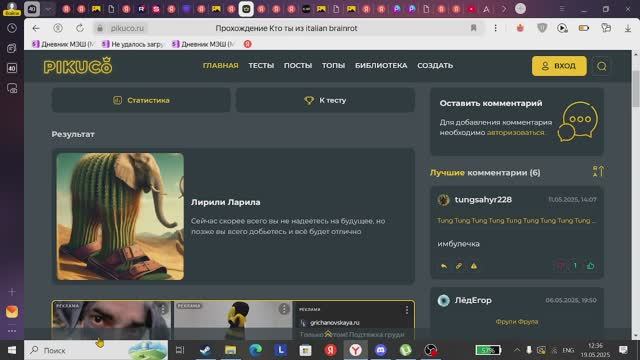Open the site search magnifier icon
This screenshot has height=360, width=640.
point(601,66)
